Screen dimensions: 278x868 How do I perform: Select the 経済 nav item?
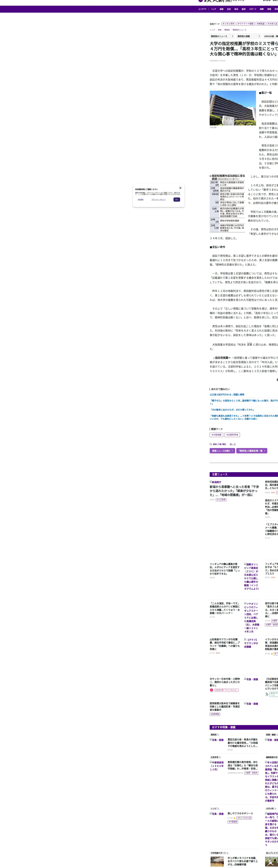(x=244, y=9)
